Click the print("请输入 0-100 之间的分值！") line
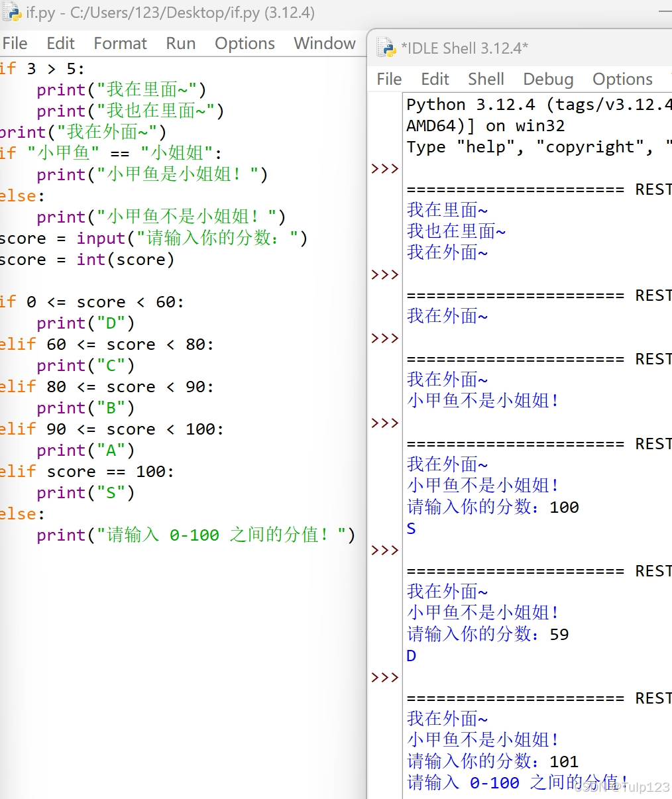The height and width of the screenshot is (799, 672). pos(196,535)
